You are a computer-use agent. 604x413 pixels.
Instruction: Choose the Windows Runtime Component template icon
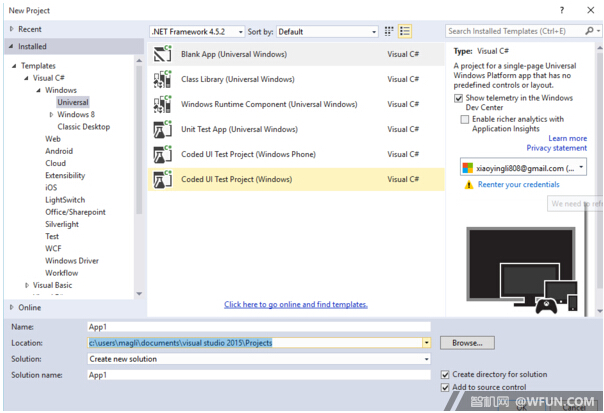point(162,104)
